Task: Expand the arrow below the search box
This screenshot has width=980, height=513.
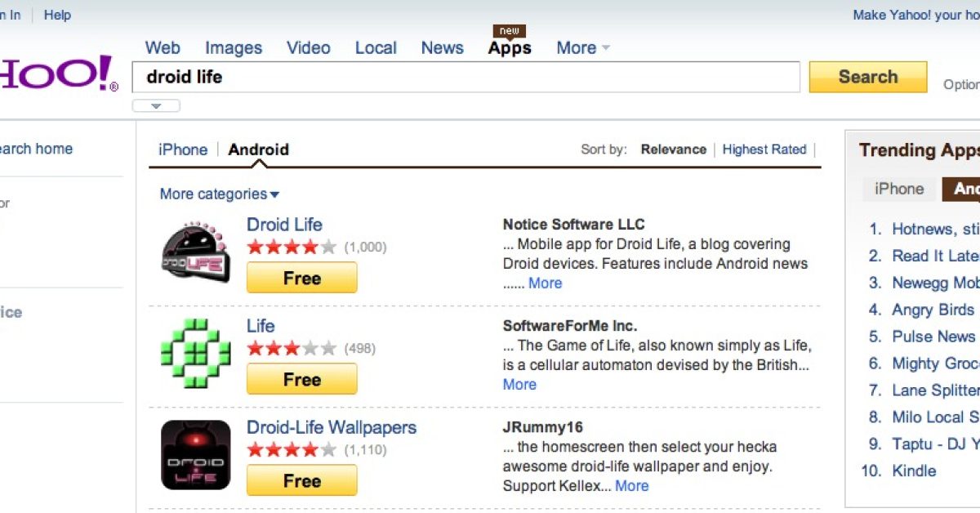Action: click(156, 106)
